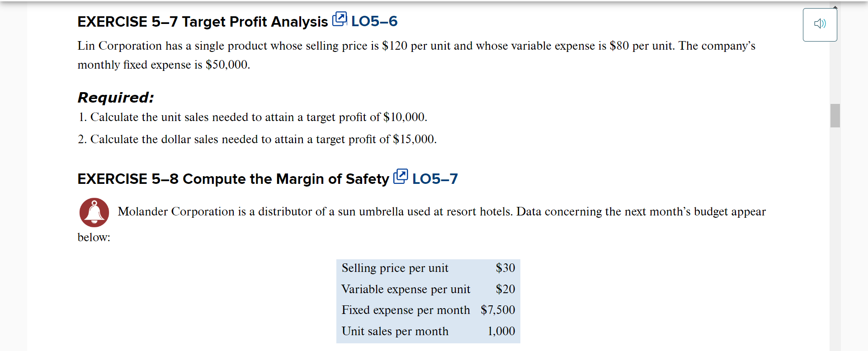
Task: Click the Lin Corporation problem paragraph
Action: [416, 55]
